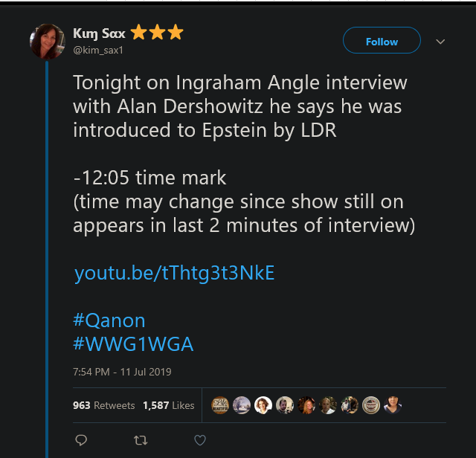Follow the @kim_sax1 account
Screen dimensions: 476x458
click(382, 42)
